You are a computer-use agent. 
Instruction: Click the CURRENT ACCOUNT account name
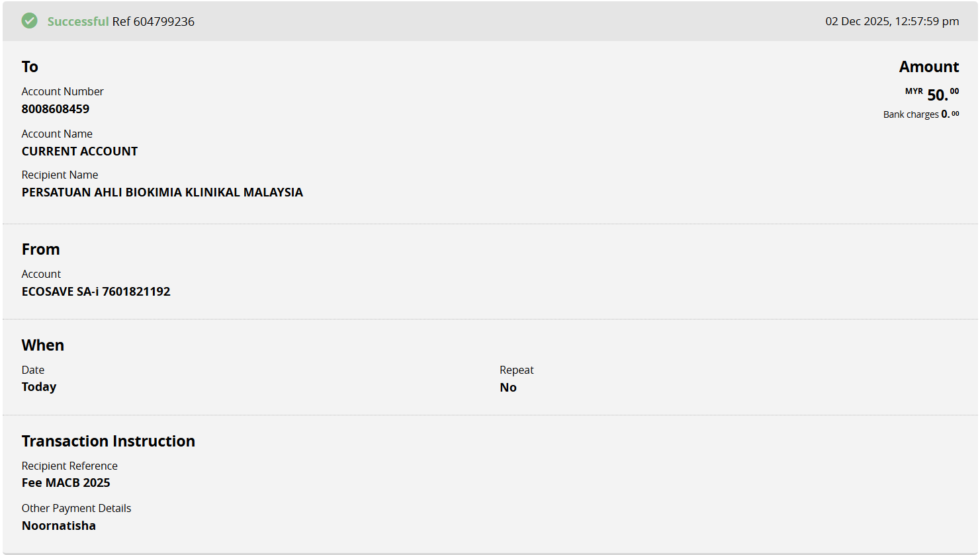pyautogui.click(x=79, y=151)
